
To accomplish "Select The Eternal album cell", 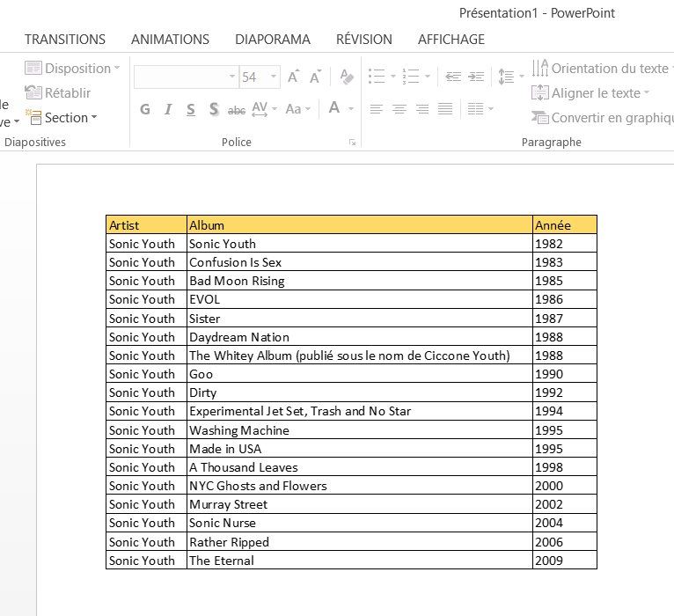I will pos(360,560).
